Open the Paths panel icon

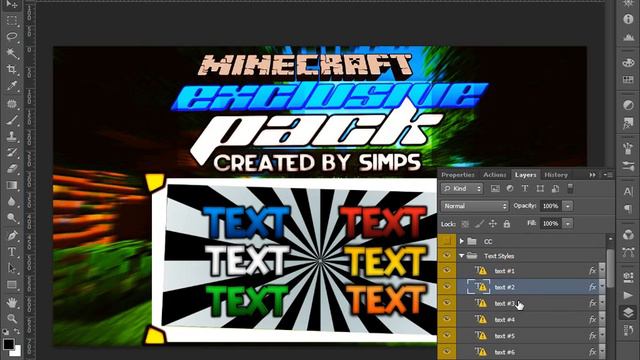(x=628, y=252)
